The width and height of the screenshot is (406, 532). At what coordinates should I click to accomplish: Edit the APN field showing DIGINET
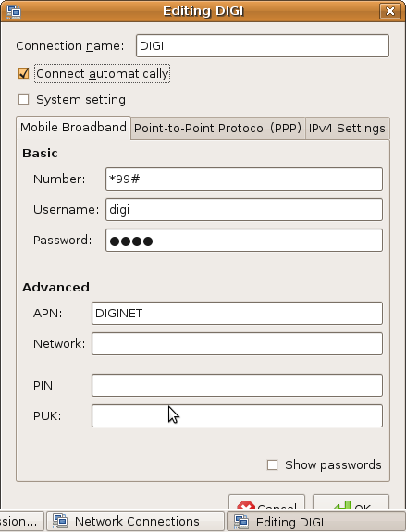click(x=237, y=313)
